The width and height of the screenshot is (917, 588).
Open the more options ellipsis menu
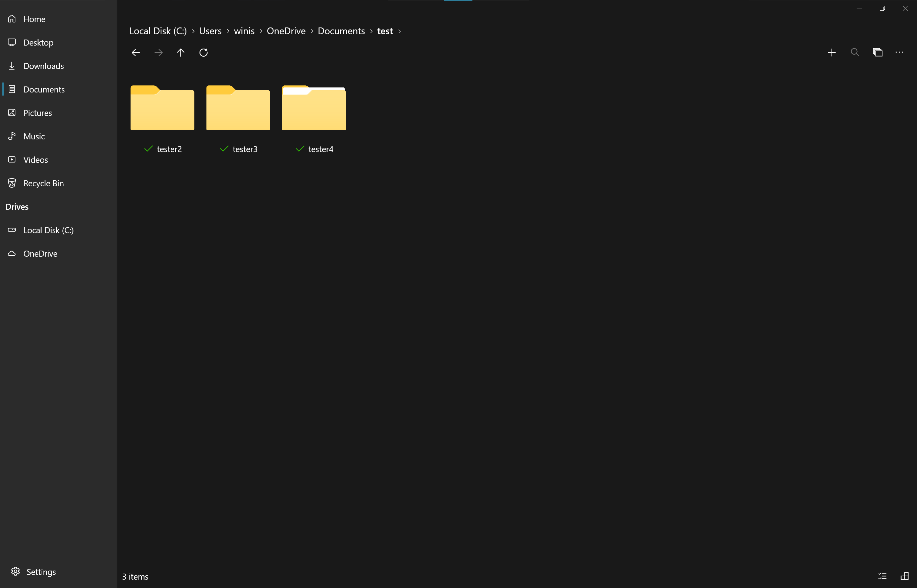pyautogui.click(x=900, y=53)
